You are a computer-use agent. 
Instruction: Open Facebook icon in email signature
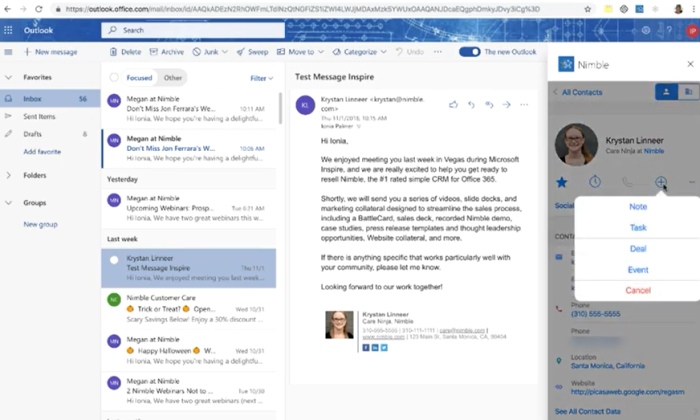(x=366, y=348)
